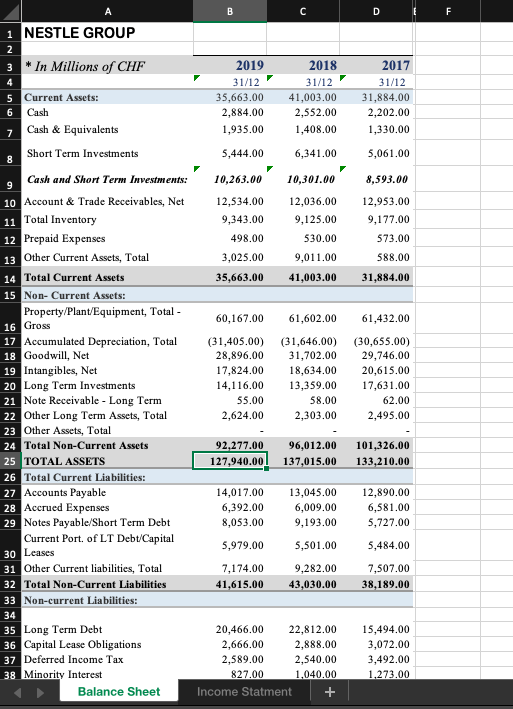This screenshot has height=709, width=513.
Task: Click the Other Assets, Total label
Action: click(x=67, y=430)
